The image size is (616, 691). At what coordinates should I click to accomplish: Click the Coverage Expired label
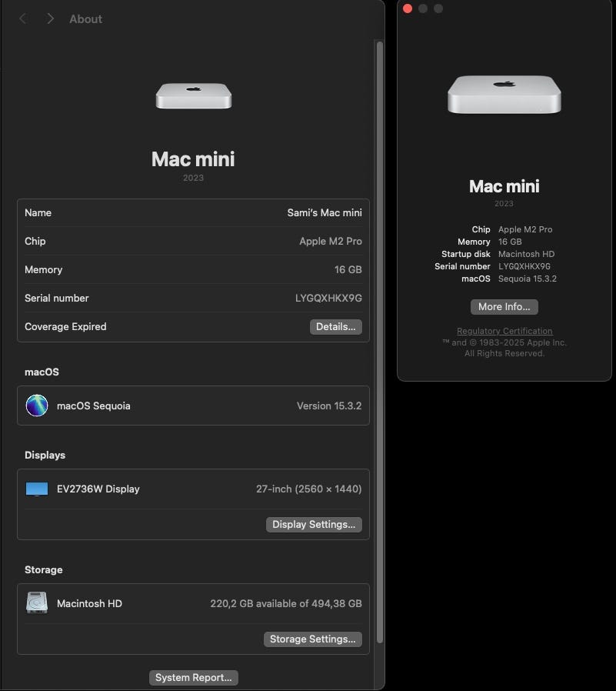[65, 326]
